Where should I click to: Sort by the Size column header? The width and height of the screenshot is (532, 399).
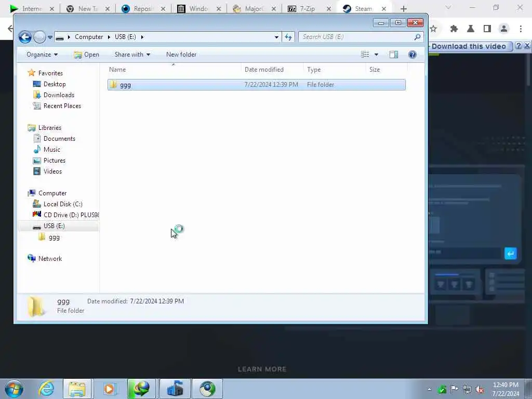[x=387, y=69]
